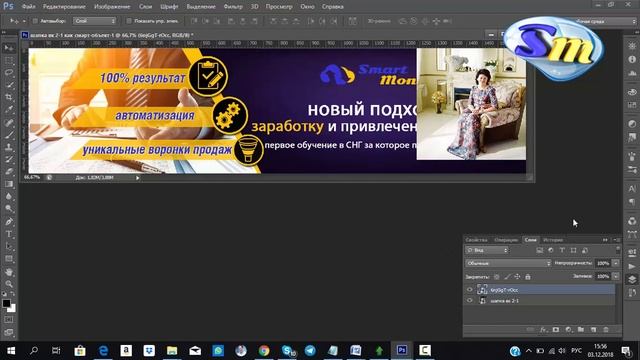This screenshot has width=640, height=360.
Task: Add a layer style via fx icon
Action: pos(543,329)
